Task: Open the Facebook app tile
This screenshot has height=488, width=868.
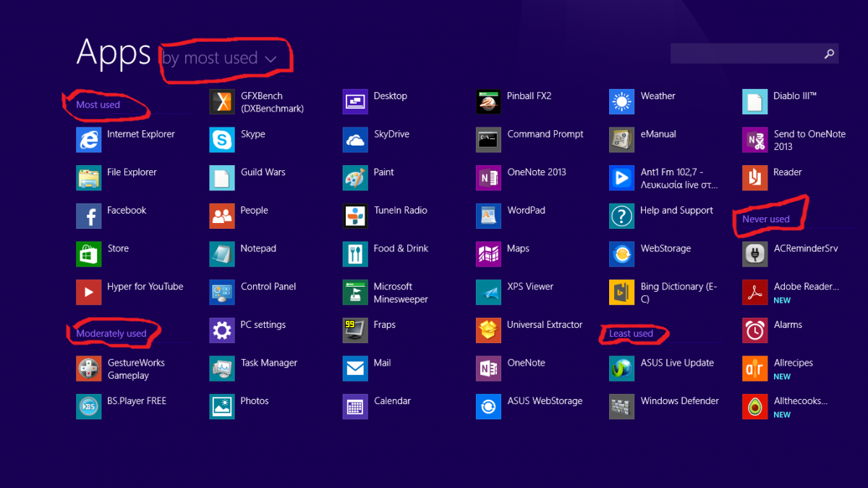Action: pyautogui.click(x=88, y=216)
